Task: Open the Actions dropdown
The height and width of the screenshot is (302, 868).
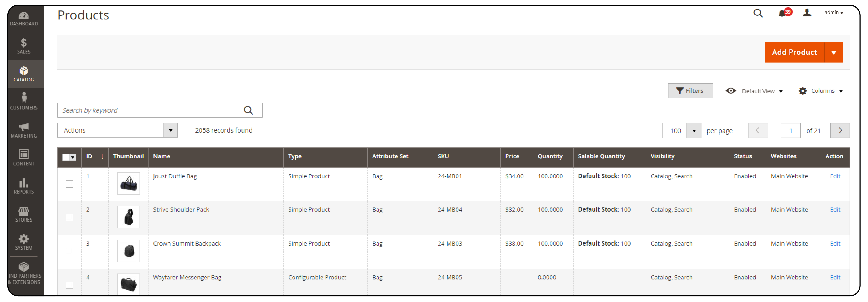Action: 117,130
